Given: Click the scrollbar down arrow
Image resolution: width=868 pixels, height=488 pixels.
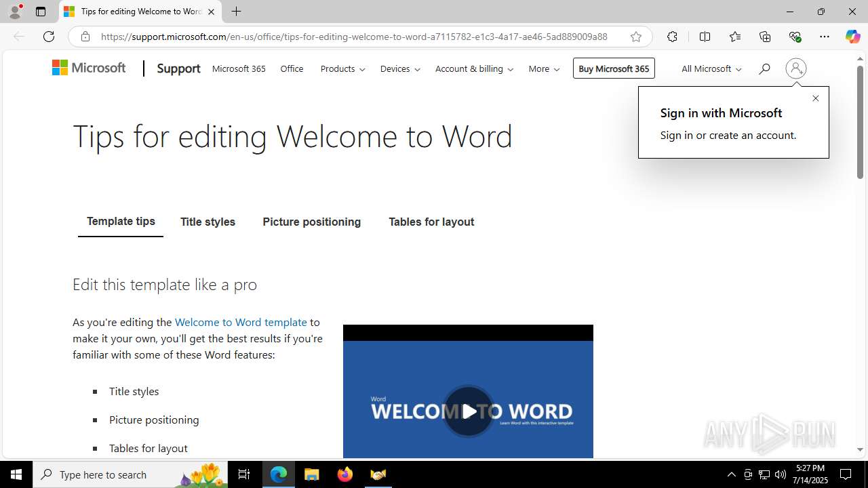Looking at the screenshot, I should pyautogui.click(x=860, y=449).
